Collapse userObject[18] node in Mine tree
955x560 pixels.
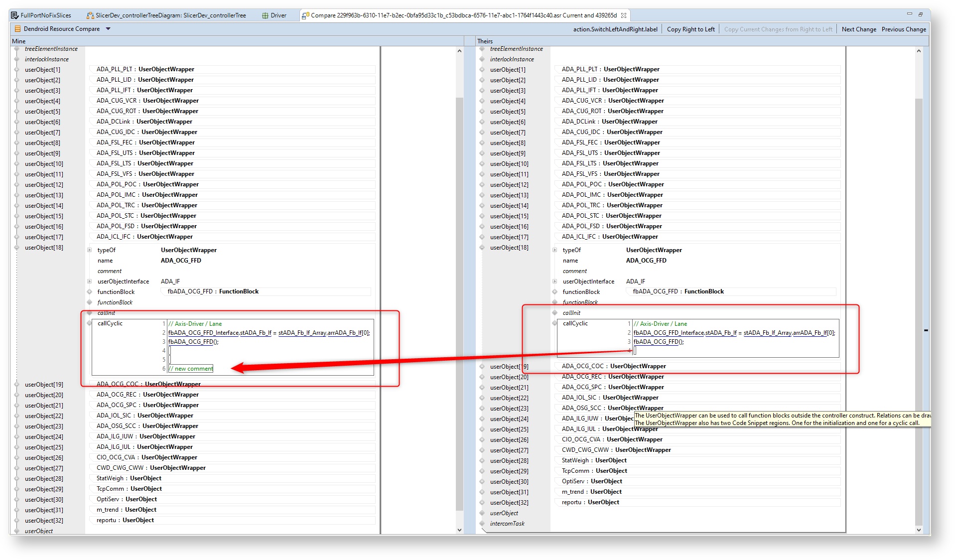point(16,248)
